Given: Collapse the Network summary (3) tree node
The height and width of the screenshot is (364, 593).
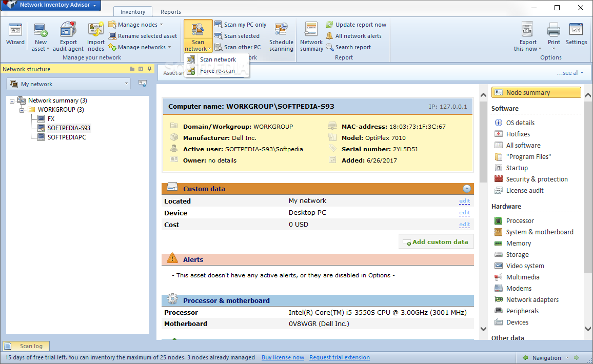Looking at the screenshot, I should [12, 101].
